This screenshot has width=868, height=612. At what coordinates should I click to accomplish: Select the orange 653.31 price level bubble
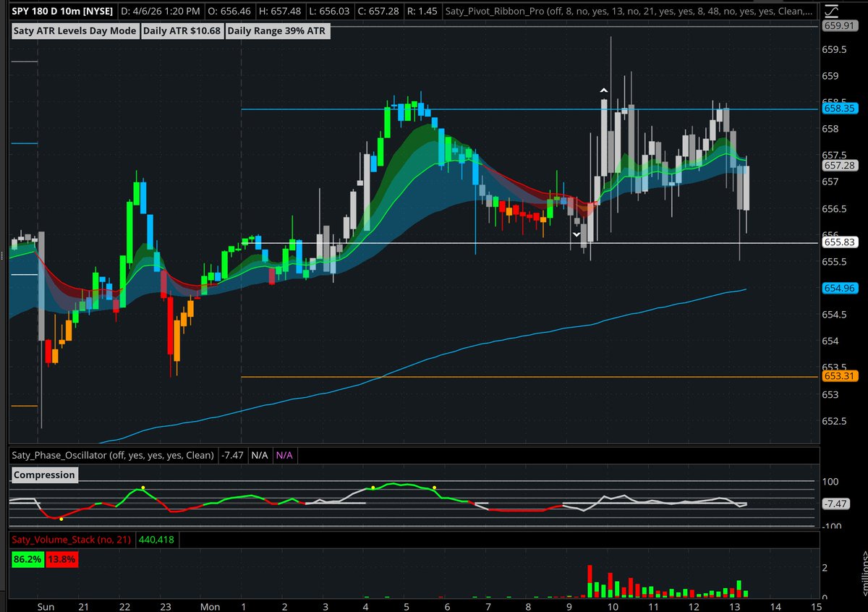coord(840,376)
